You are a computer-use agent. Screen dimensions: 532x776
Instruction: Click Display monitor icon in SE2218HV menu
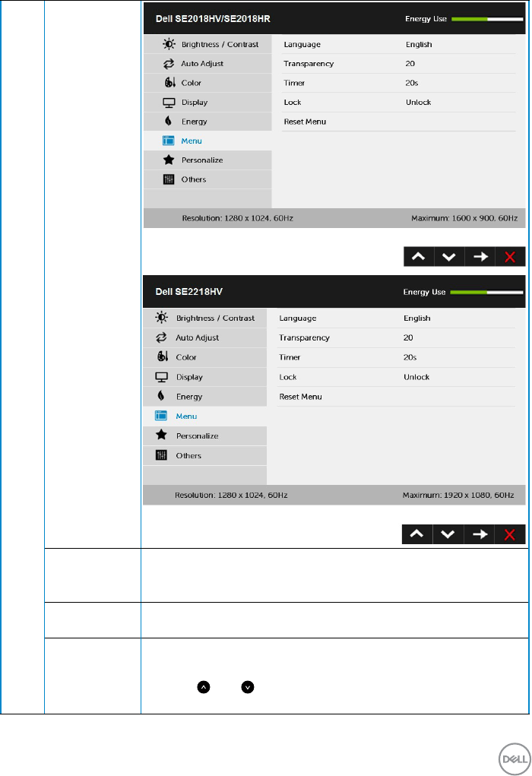161,377
